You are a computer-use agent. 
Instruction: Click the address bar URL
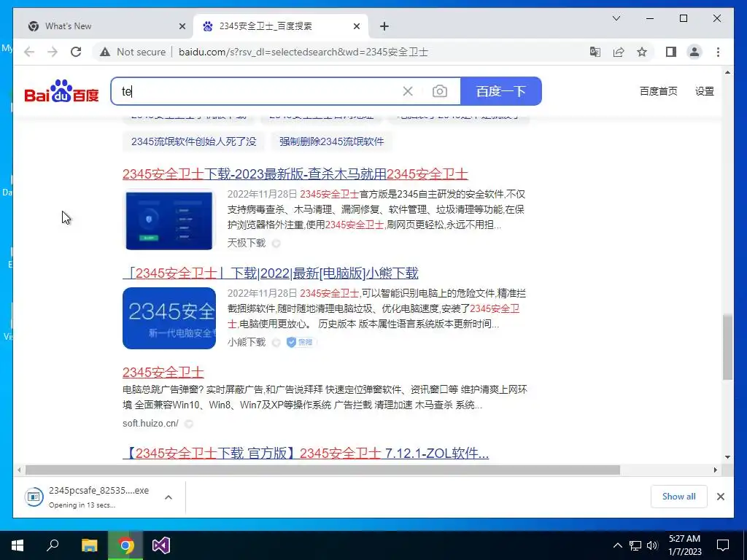tap(303, 52)
